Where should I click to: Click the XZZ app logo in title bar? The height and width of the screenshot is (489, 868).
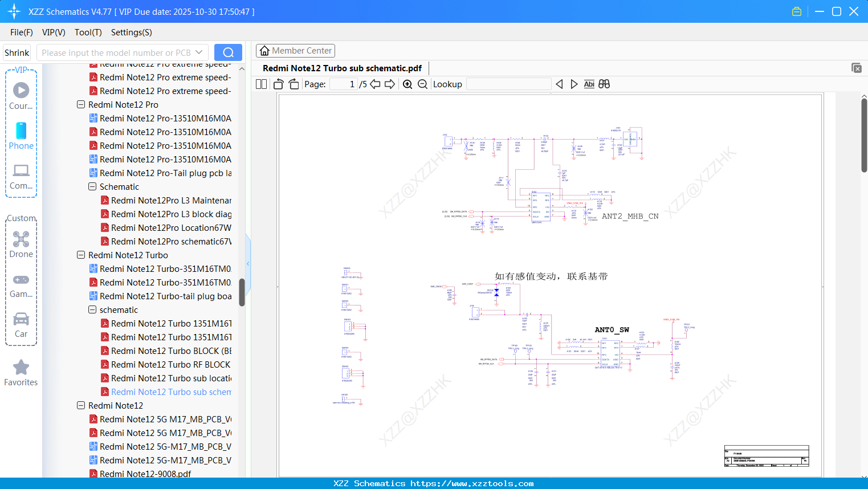pos(14,11)
